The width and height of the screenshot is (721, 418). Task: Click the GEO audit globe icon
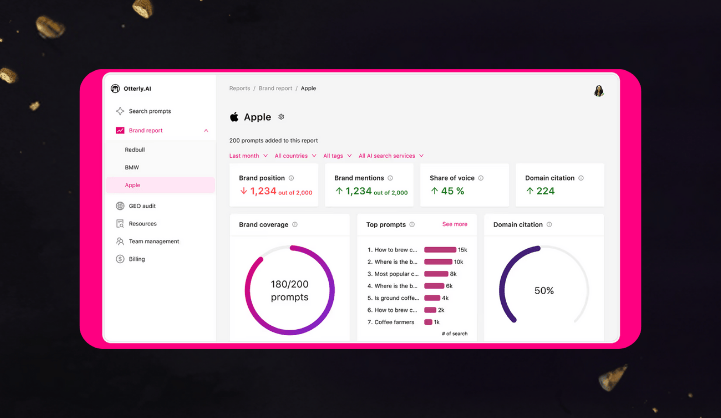[120, 205]
